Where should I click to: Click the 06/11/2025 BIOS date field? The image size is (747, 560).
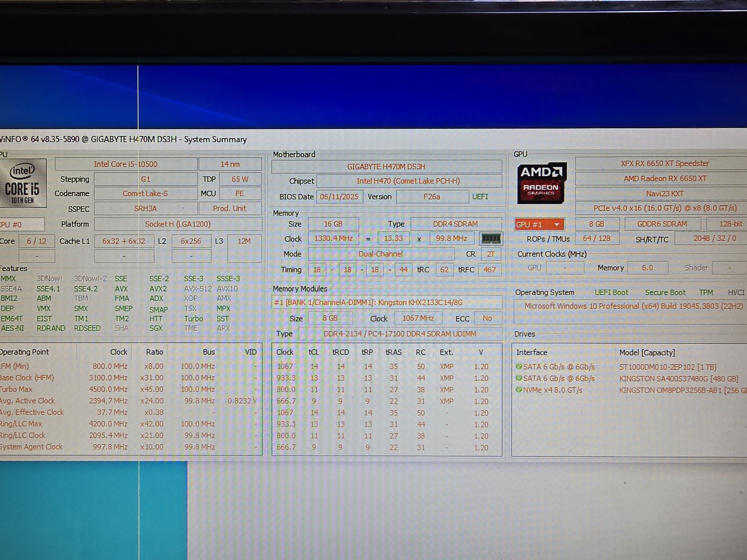tap(339, 196)
